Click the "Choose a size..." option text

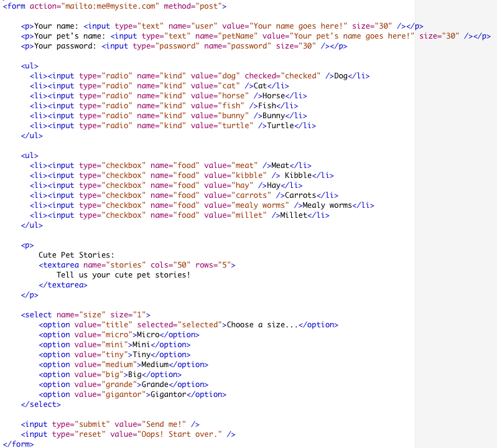tap(262, 325)
